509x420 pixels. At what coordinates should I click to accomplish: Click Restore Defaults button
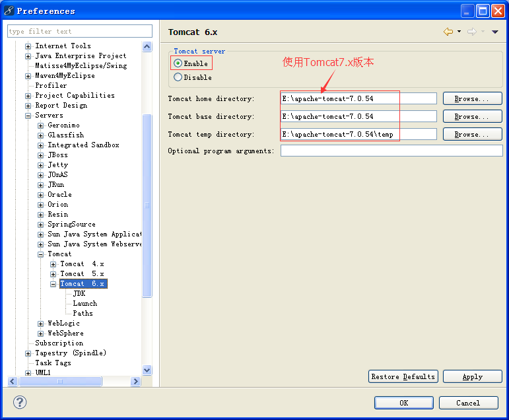[x=403, y=376]
